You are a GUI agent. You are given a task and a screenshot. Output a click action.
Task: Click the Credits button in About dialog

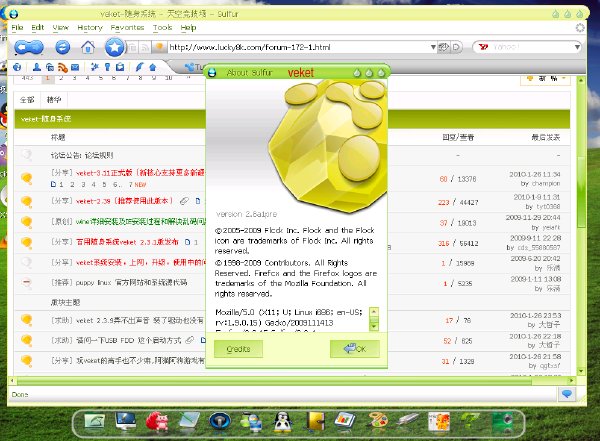point(238,349)
